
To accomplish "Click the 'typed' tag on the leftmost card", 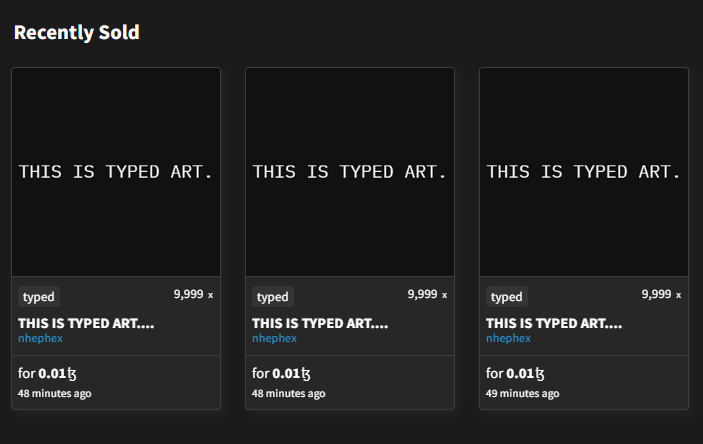I will (39, 297).
